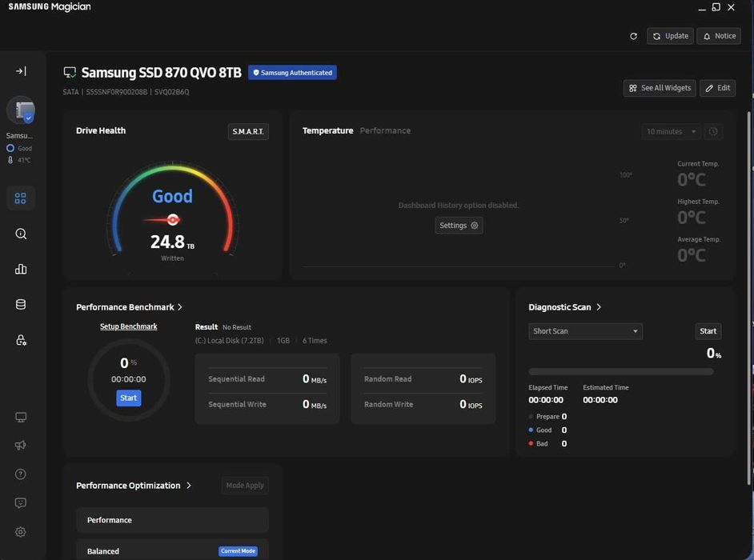754x560 pixels.
Task: Click the Samsung Authenticated badge
Action: tap(292, 73)
